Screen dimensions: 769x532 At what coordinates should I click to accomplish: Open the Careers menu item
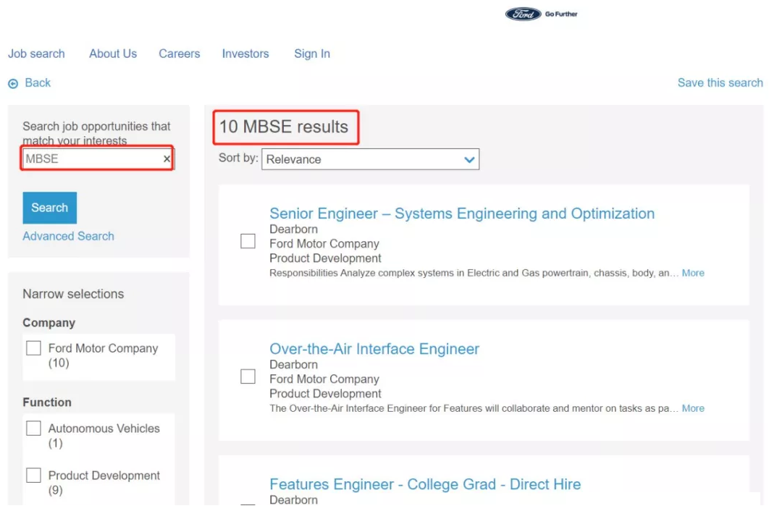[x=180, y=54]
